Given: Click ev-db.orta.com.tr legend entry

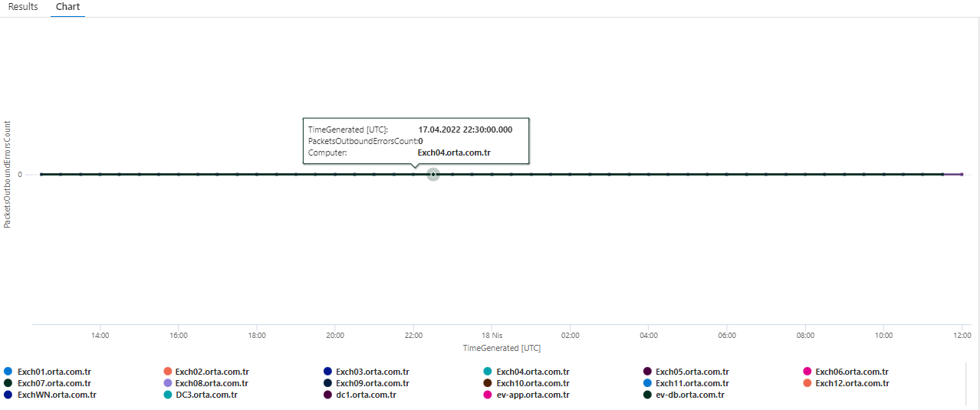Looking at the screenshot, I should 683,395.
